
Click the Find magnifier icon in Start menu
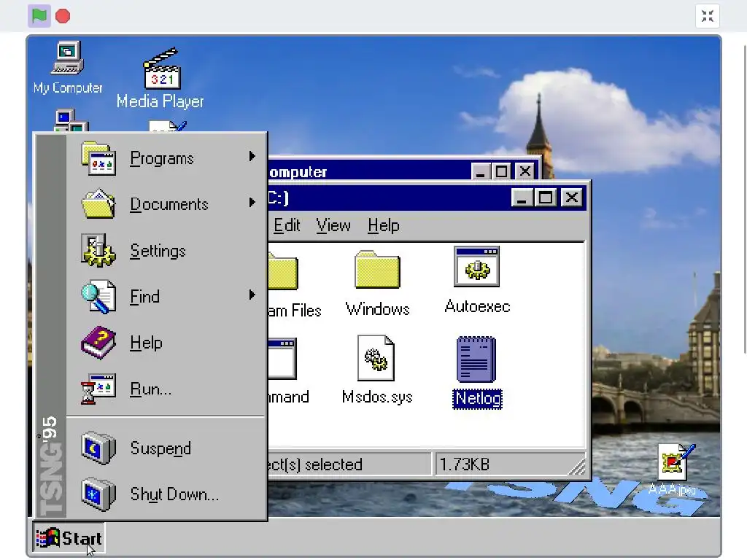tap(98, 296)
